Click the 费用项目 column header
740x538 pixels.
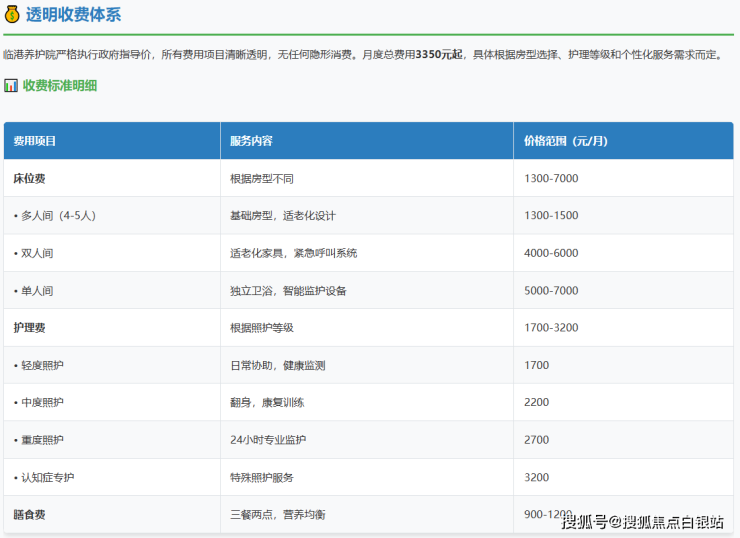pyautogui.click(x=34, y=141)
